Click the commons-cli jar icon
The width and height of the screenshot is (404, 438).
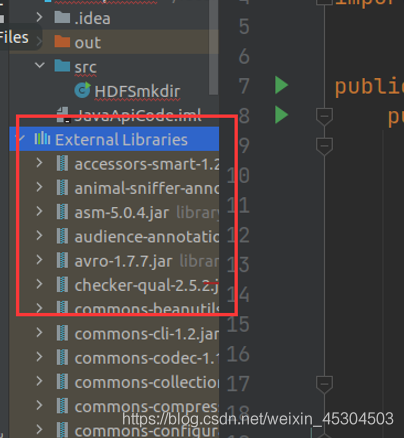(62, 333)
